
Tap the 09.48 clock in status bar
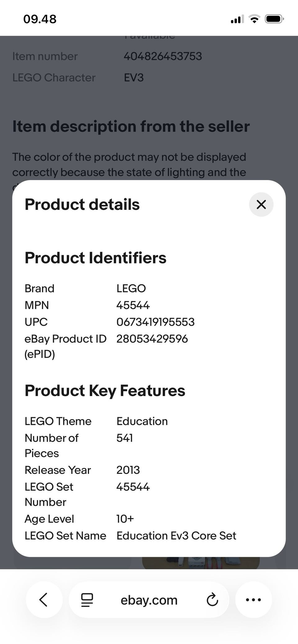coord(40,19)
